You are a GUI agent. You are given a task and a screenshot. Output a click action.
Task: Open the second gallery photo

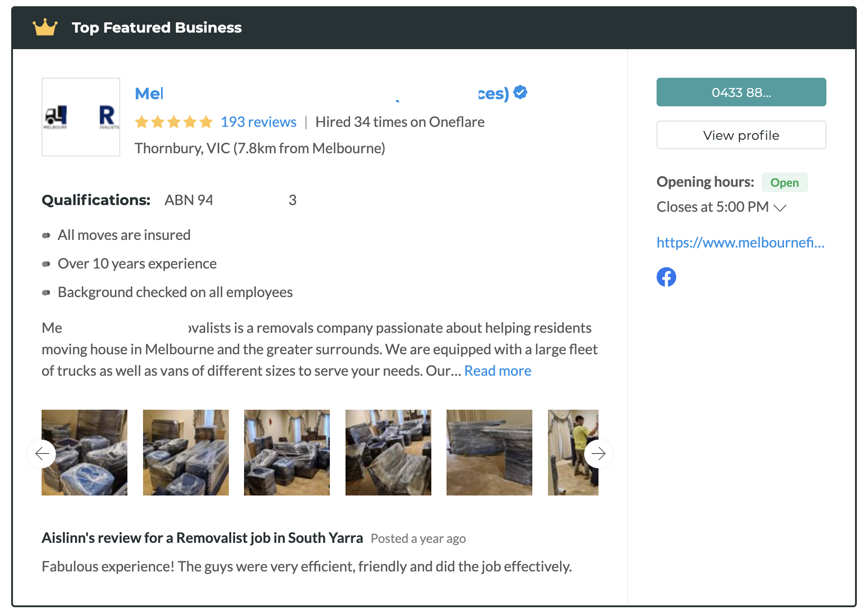[x=186, y=452]
